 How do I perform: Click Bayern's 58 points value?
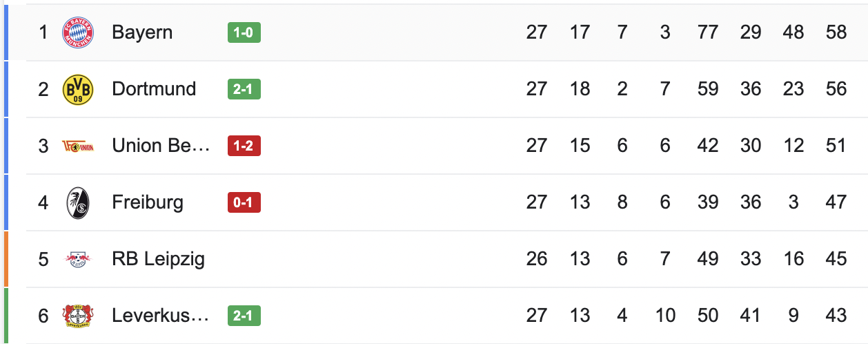pyautogui.click(x=836, y=32)
